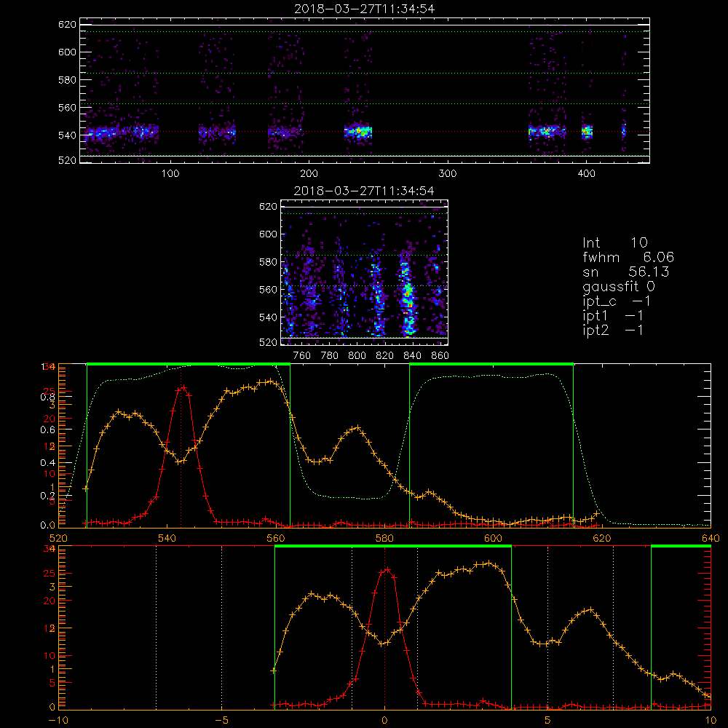
Task: Select the 'ipt_c -1' line
Action: coord(617,301)
